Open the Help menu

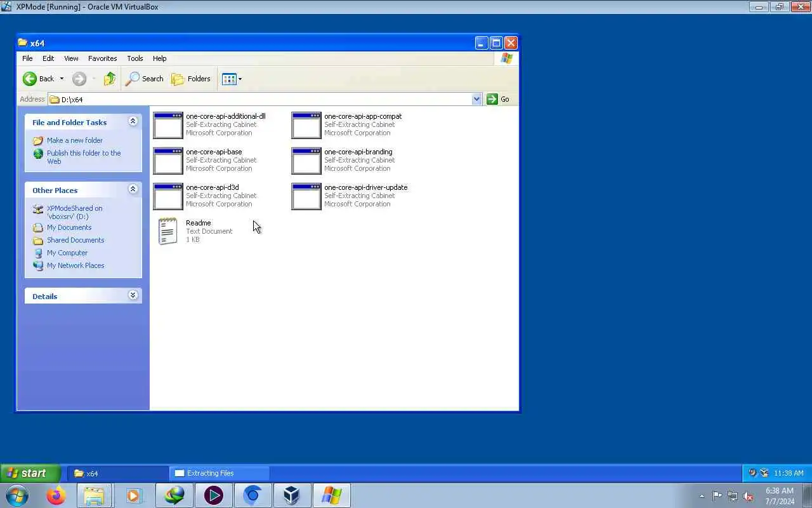(x=159, y=58)
